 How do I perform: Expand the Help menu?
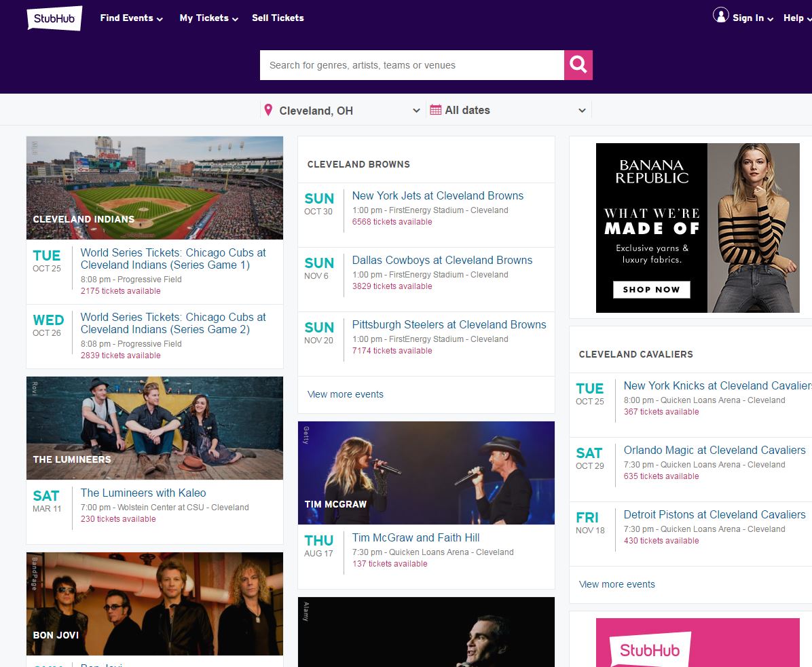point(796,18)
